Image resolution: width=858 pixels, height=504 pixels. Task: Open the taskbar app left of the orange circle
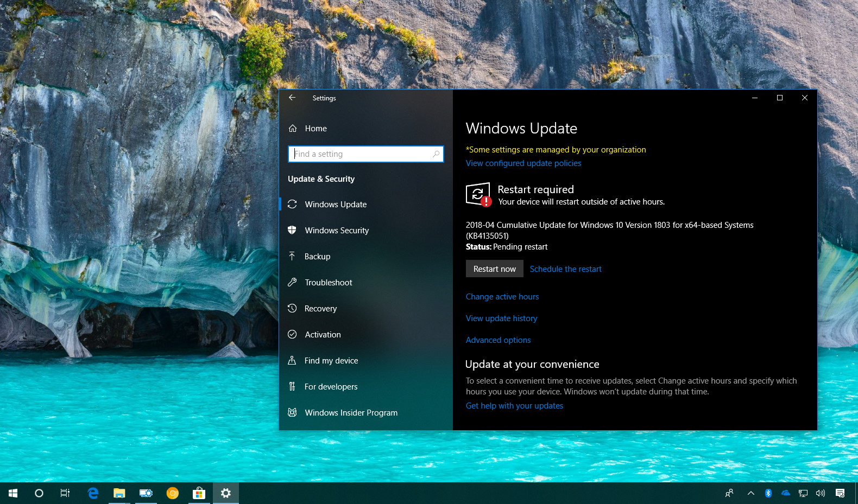click(x=146, y=493)
